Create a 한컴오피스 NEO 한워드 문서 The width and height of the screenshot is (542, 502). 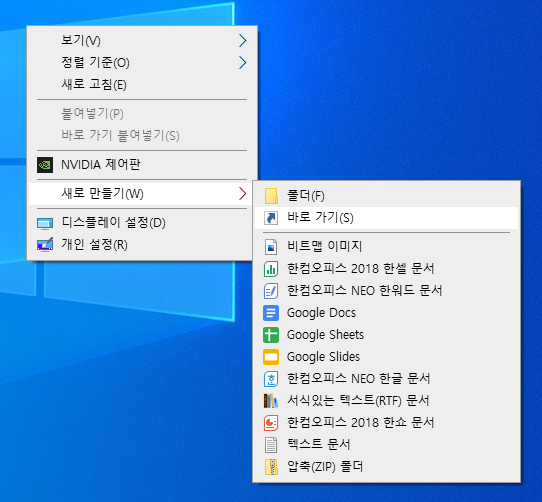click(386, 291)
